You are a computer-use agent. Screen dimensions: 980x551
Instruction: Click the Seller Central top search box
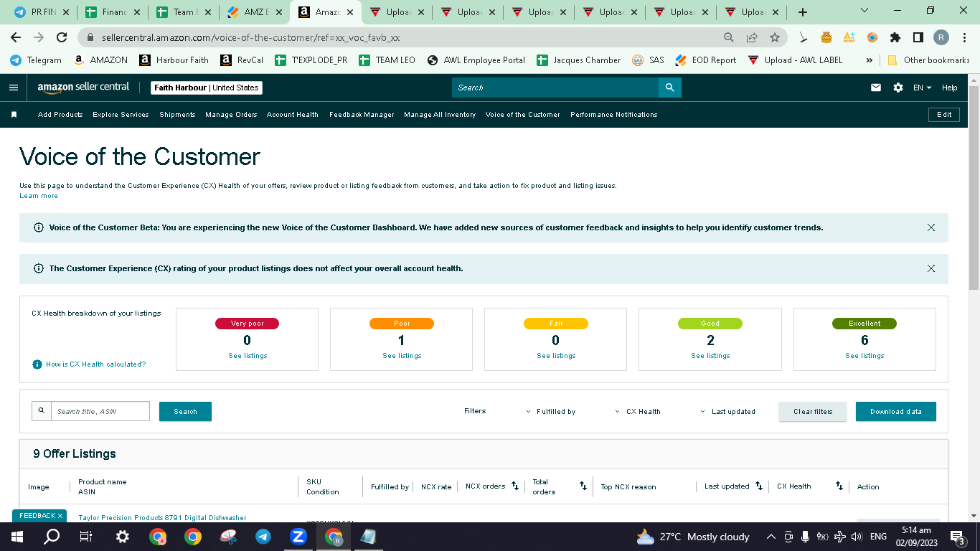tap(555, 88)
